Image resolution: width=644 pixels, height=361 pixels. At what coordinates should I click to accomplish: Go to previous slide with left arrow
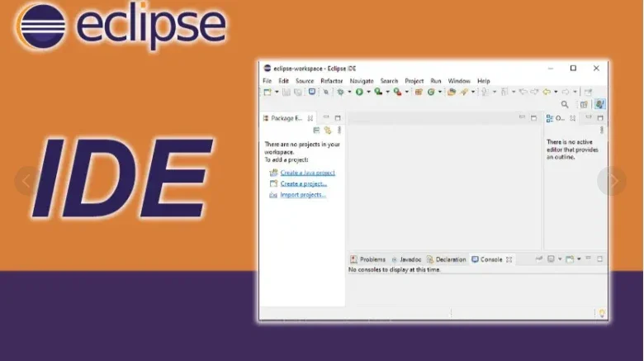[28, 181]
